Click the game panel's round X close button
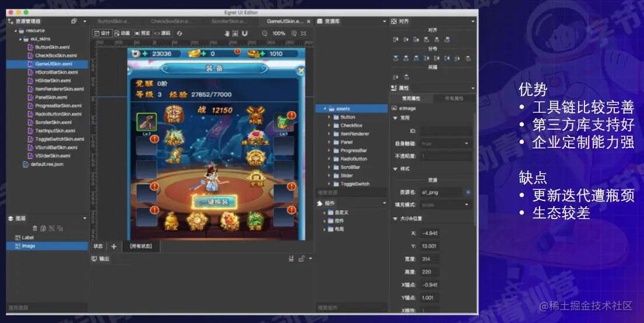Image resolution: width=644 pixels, height=323 pixels. coord(300,71)
